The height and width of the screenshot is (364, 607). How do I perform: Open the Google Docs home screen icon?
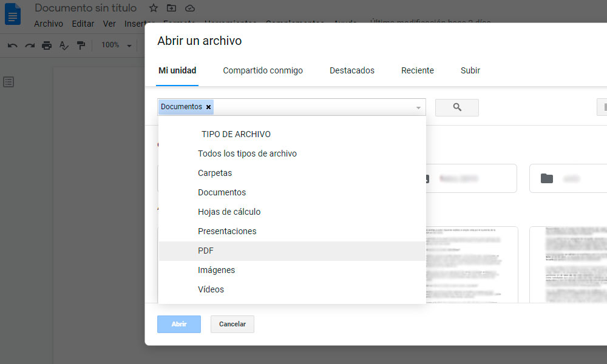pyautogui.click(x=13, y=13)
